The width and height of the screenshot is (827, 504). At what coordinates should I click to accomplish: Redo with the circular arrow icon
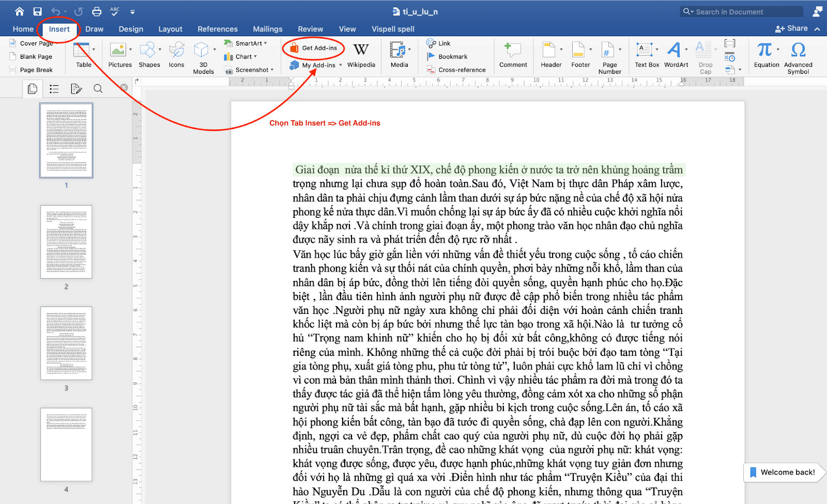coord(78,11)
